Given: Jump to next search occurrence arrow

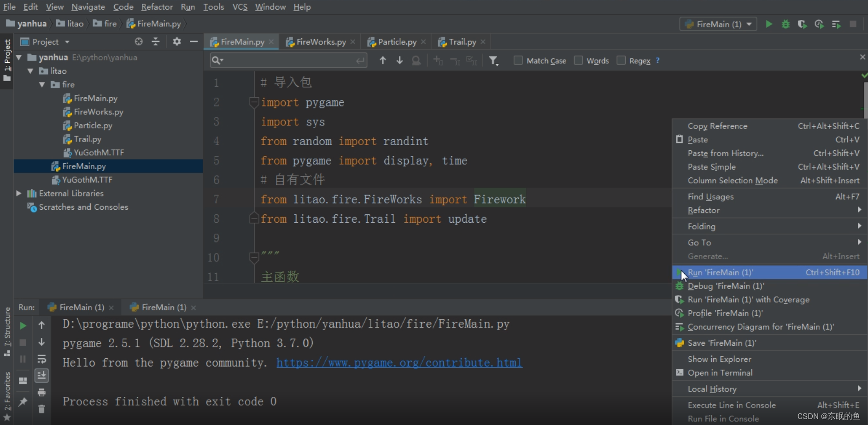Looking at the screenshot, I should click(x=399, y=60).
